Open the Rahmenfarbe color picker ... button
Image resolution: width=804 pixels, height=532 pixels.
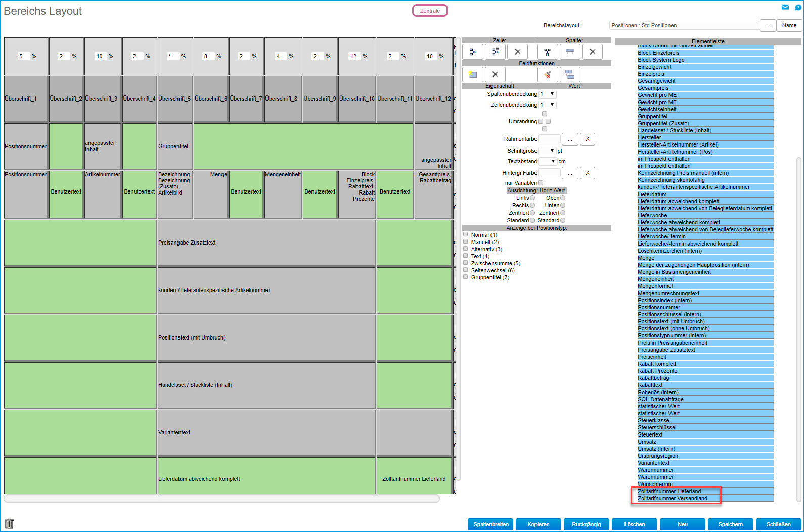pyautogui.click(x=570, y=139)
